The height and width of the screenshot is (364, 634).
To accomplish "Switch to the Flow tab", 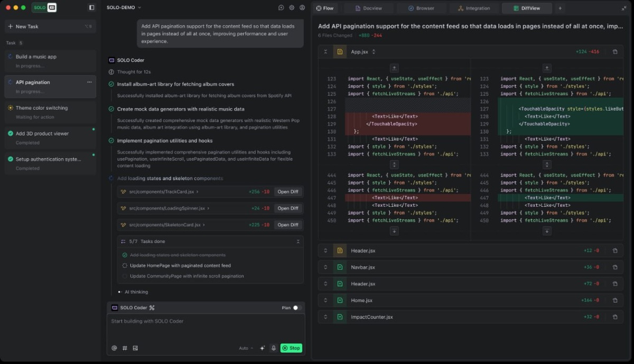I will click(x=325, y=8).
